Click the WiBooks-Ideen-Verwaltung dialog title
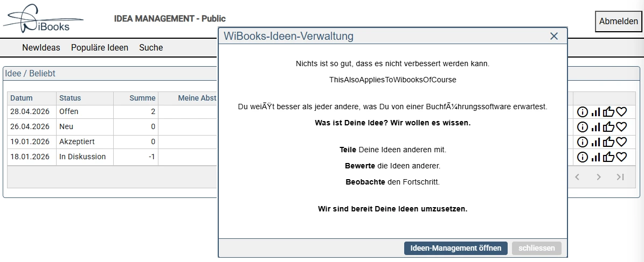This screenshot has height=262, width=644. 288,36
